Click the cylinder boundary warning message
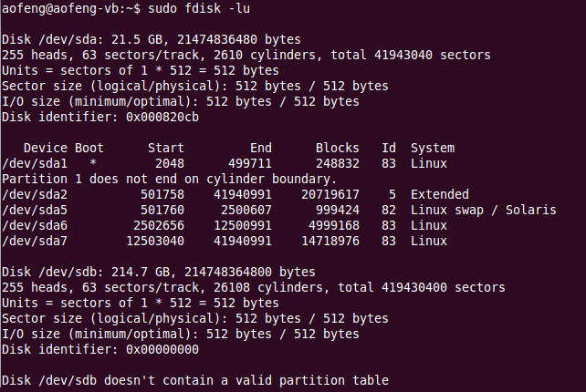This screenshot has height=392, width=586. coord(169,179)
